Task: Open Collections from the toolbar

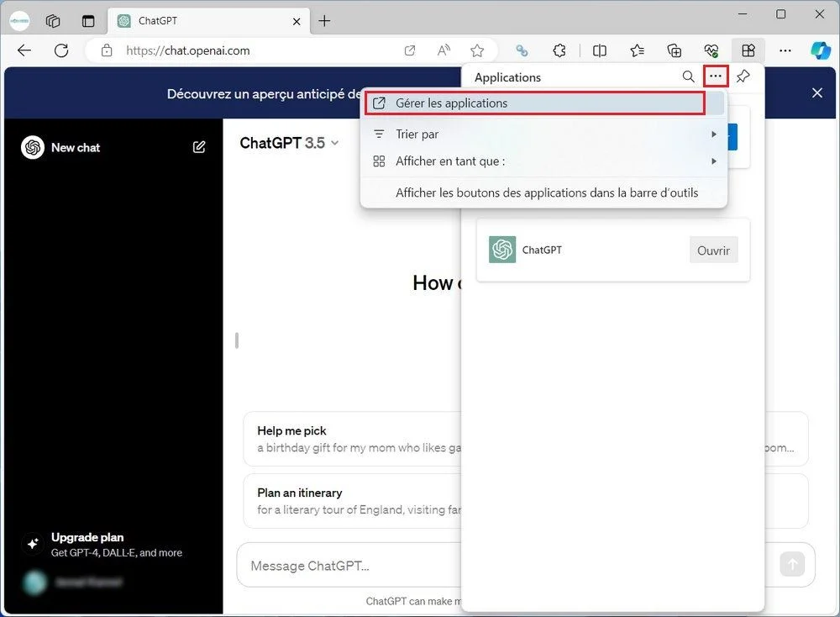Action: coord(675,50)
